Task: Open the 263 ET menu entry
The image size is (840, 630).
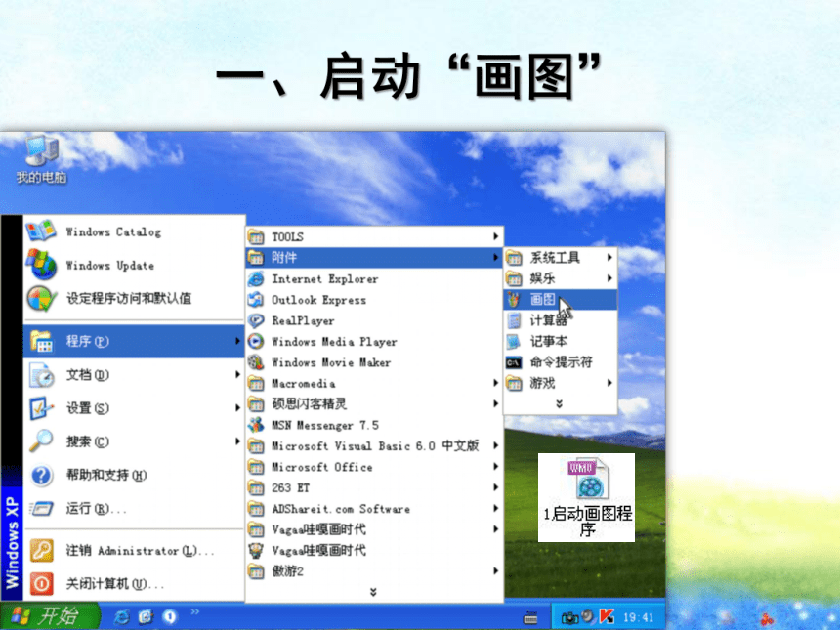Action: (x=374, y=487)
